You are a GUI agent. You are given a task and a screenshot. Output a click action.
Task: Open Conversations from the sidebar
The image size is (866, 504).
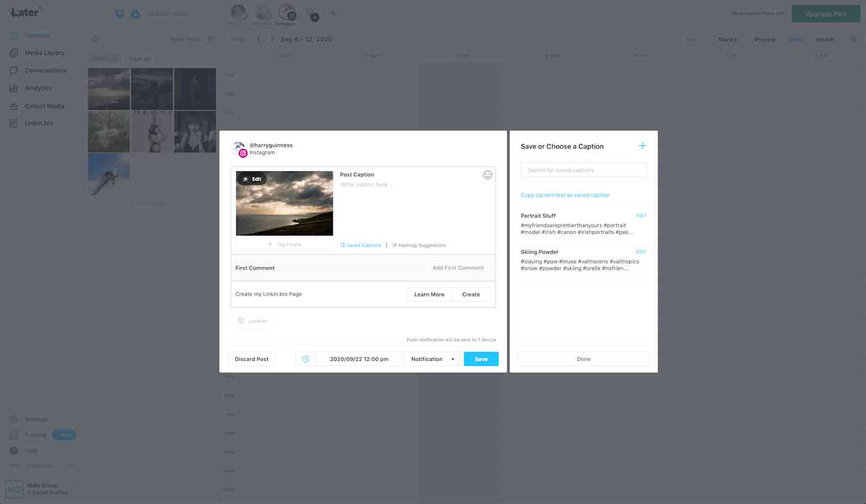pyautogui.click(x=45, y=70)
